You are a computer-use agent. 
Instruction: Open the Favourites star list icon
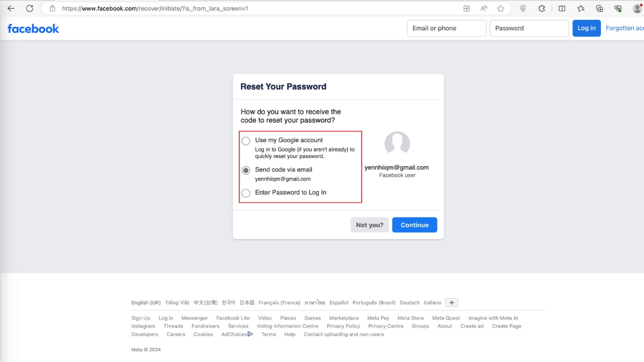(x=580, y=8)
